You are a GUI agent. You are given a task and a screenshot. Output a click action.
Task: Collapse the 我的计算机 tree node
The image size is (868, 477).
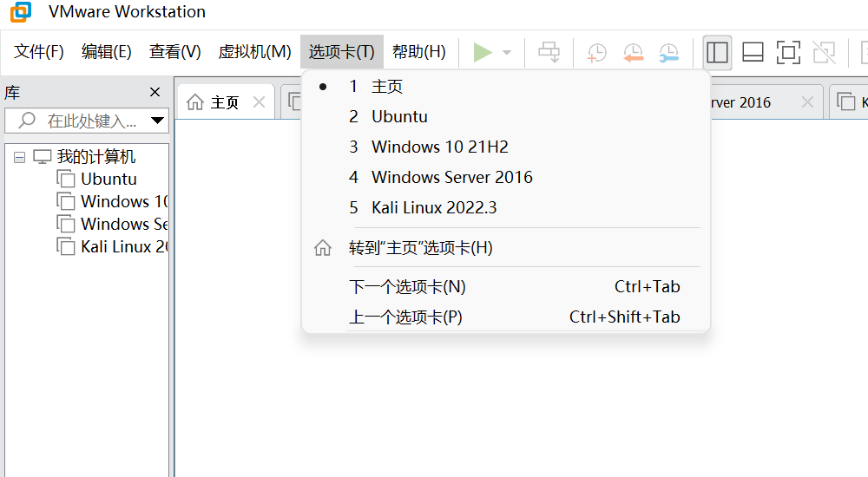tap(20, 157)
